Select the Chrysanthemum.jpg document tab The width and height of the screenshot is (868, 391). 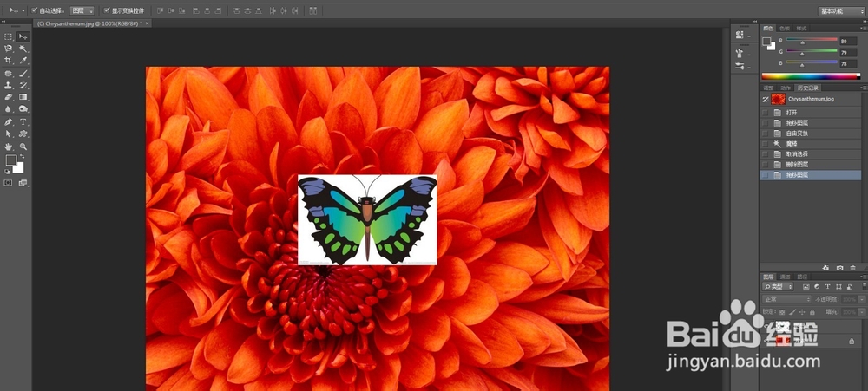pos(89,23)
